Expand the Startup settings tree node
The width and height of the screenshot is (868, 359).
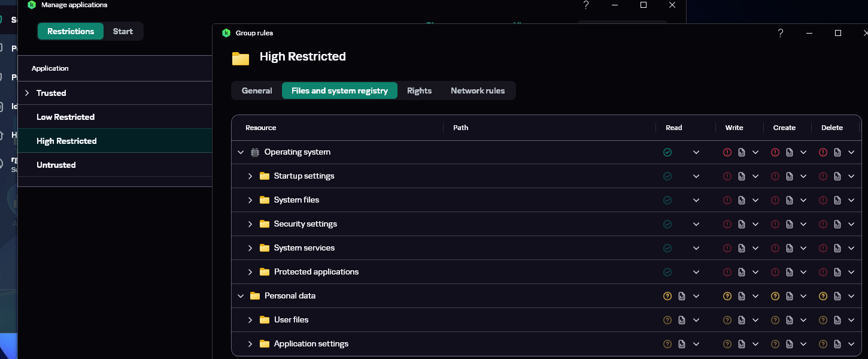coord(250,176)
